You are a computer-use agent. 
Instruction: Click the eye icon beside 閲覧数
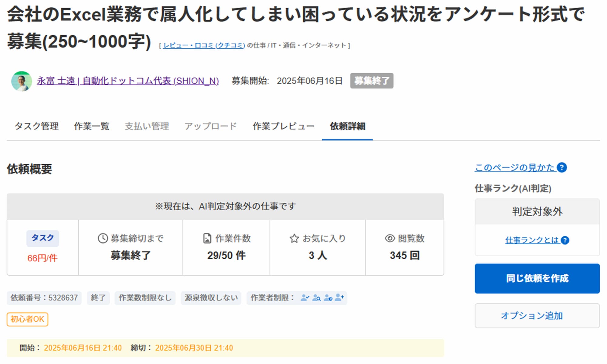pyautogui.click(x=389, y=238)
